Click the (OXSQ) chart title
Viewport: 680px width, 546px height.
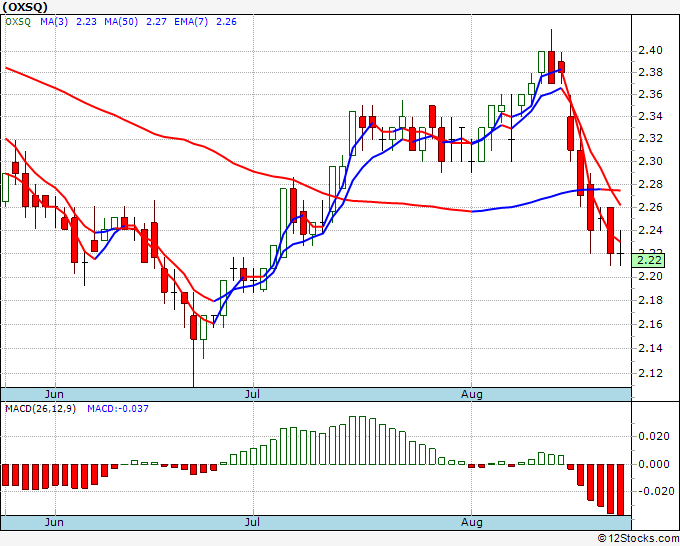(x=25, y=7)
